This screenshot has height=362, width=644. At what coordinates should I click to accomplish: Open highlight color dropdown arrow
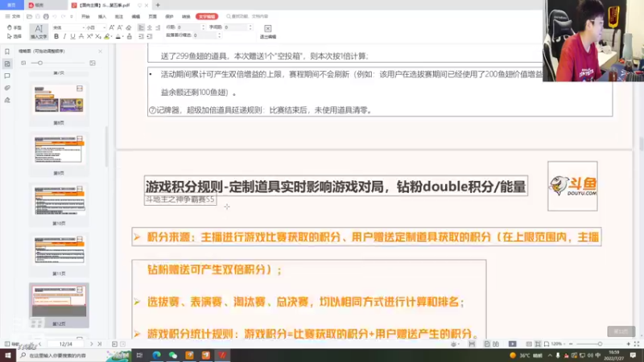[111, 36]
